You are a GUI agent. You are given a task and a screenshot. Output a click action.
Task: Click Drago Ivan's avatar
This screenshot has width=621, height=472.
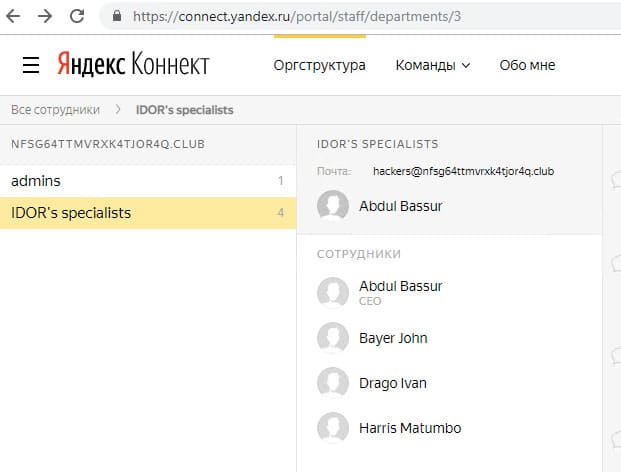point(333,383)
